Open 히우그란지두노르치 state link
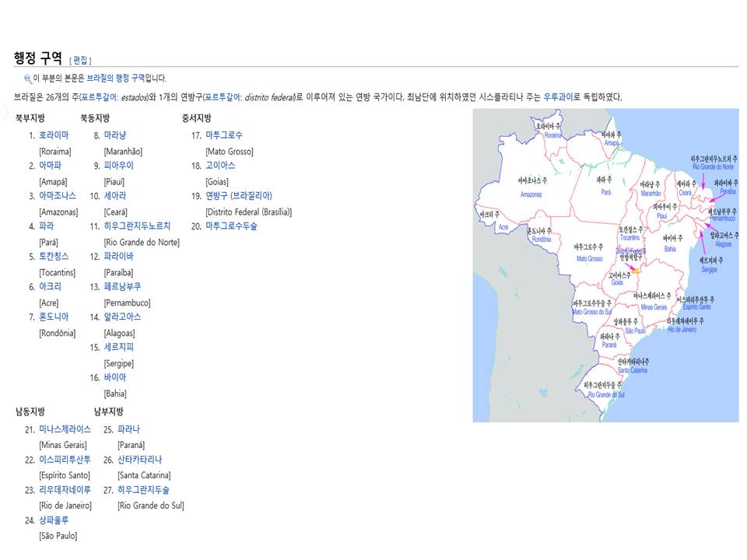The width and height of the screenshot is (747, 560). pyautogui.click(x=137, y=226)
